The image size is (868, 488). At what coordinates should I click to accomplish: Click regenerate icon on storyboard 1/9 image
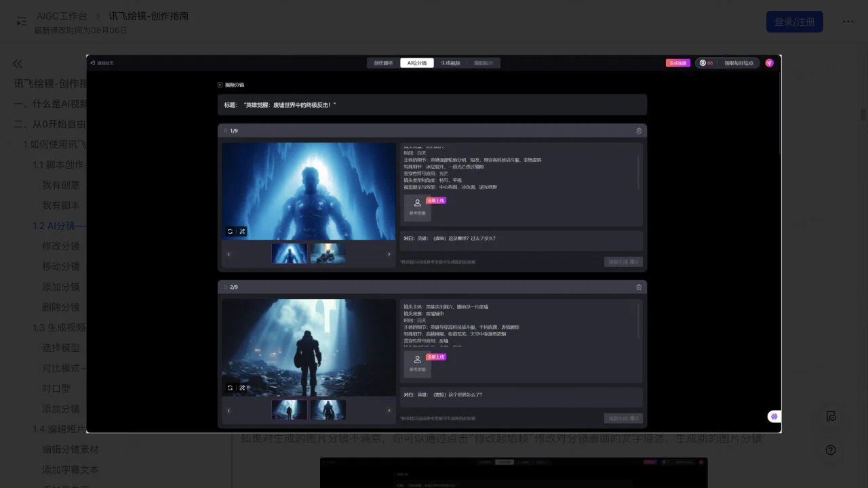point(230,232)
